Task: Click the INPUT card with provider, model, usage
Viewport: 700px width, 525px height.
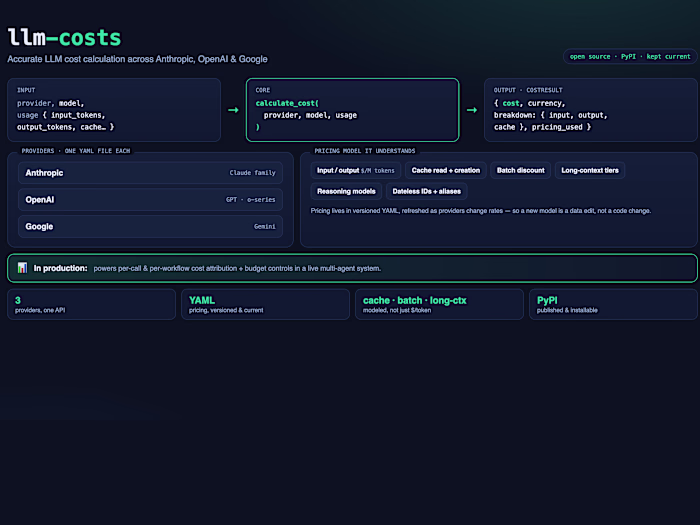Action: tap(114, 110)
